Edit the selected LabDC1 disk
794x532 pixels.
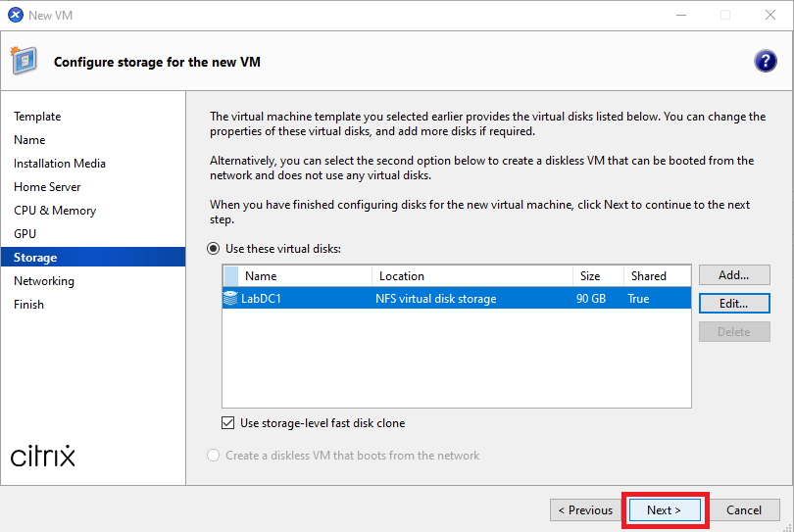pos(733,304)
